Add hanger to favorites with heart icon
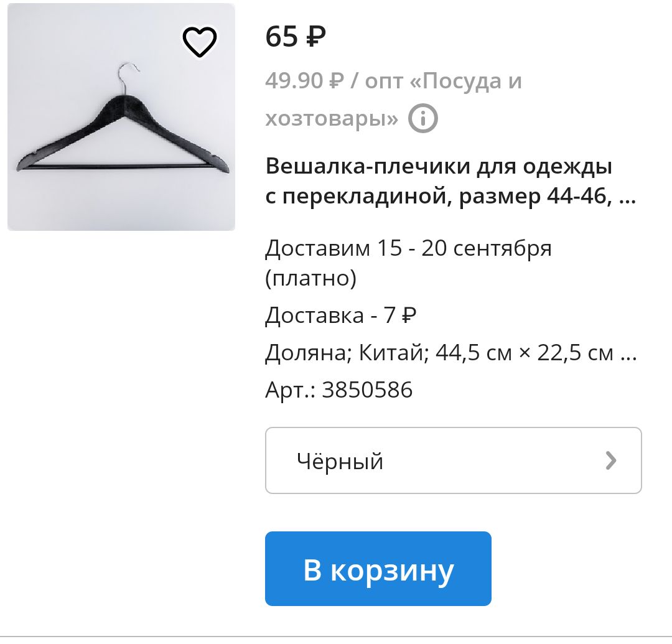 (x=200, y=42)
